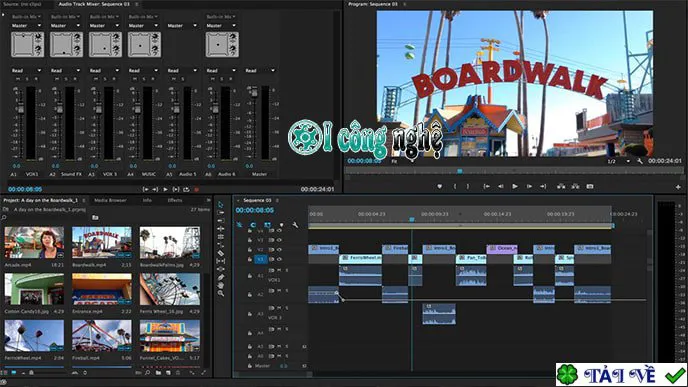Select the Pen tool

[x=220, y=277]
